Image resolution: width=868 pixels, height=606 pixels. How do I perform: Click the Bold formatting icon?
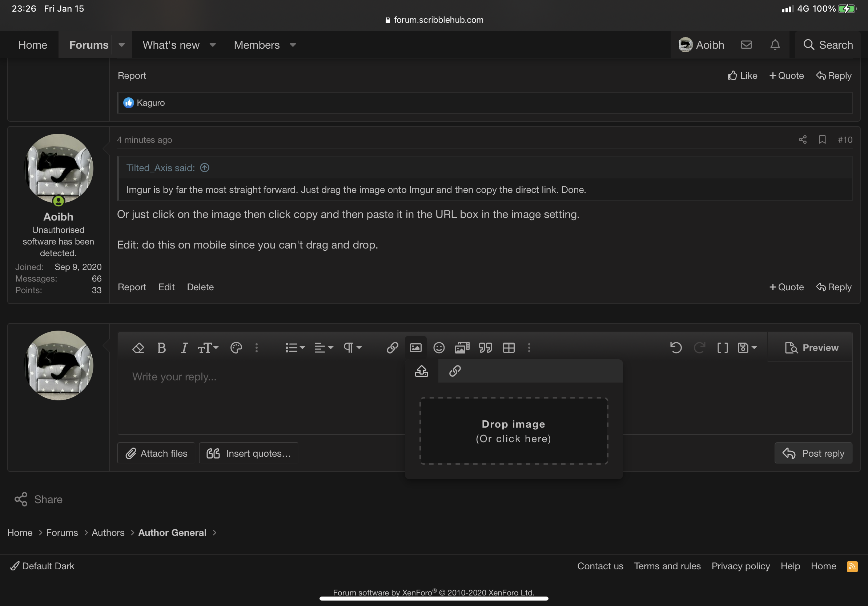pos(161,348)
